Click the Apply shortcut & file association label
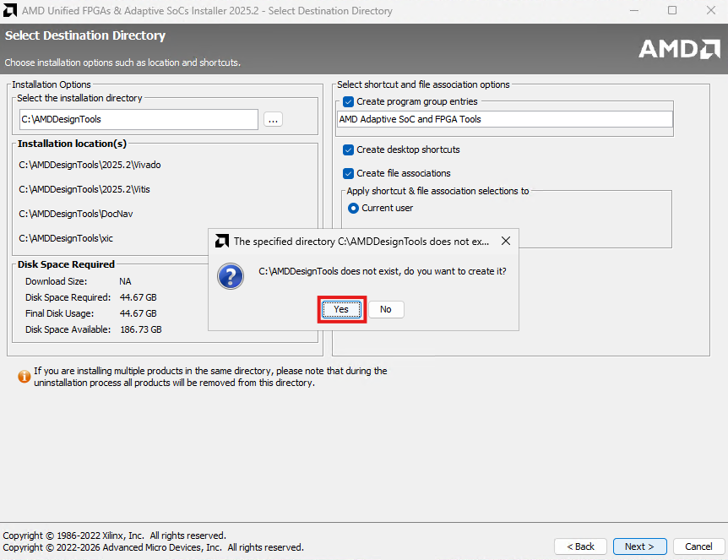 tap(437, 191)
